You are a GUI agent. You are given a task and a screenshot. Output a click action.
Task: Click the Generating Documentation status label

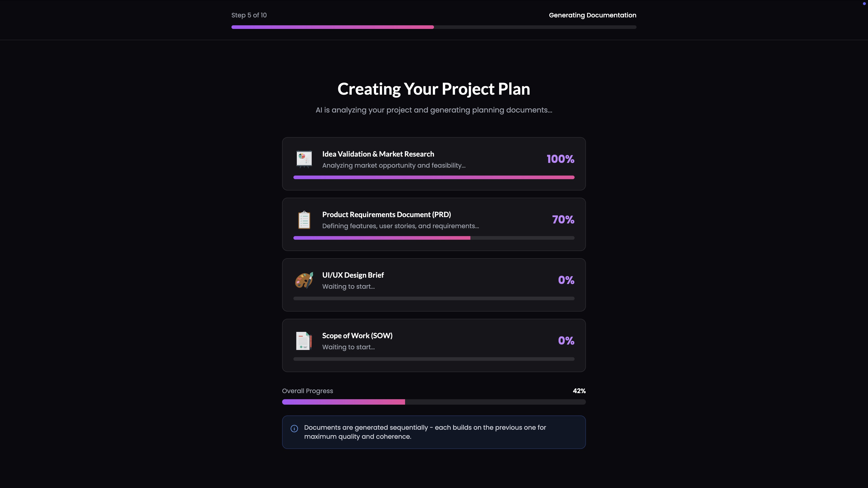[x=592, y=15]
